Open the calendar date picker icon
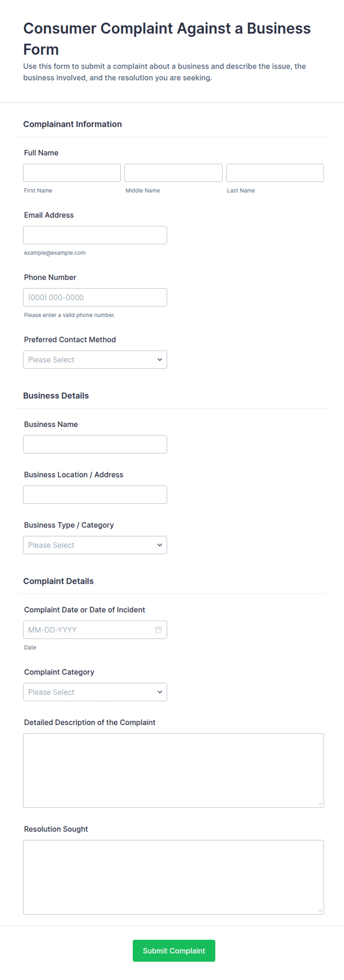This screenshot has width=344, height=980. pyautogui.click(x=158, y=630)
